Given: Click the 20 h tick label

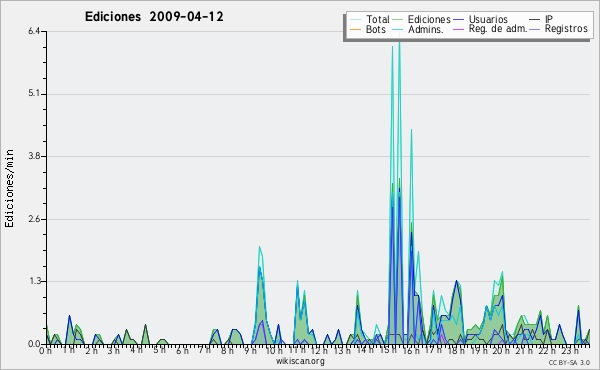Looking at the screenshot, I should 498,350.
